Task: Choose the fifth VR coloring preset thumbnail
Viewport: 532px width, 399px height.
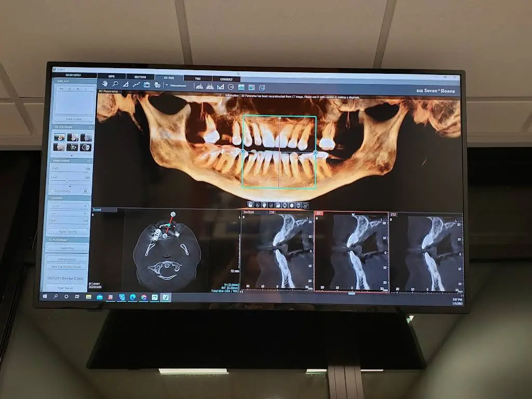Action: (x=72, y=147)
